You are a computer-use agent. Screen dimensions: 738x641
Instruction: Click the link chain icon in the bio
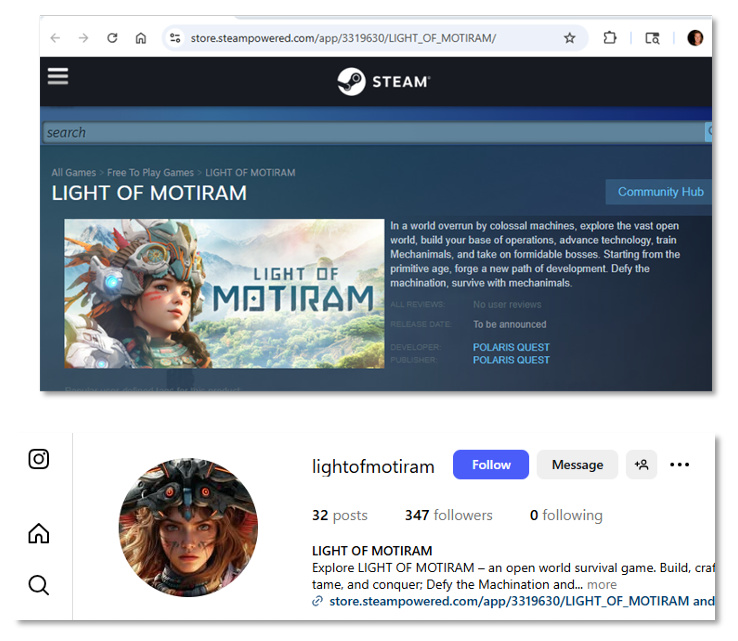tap(318, 601)
